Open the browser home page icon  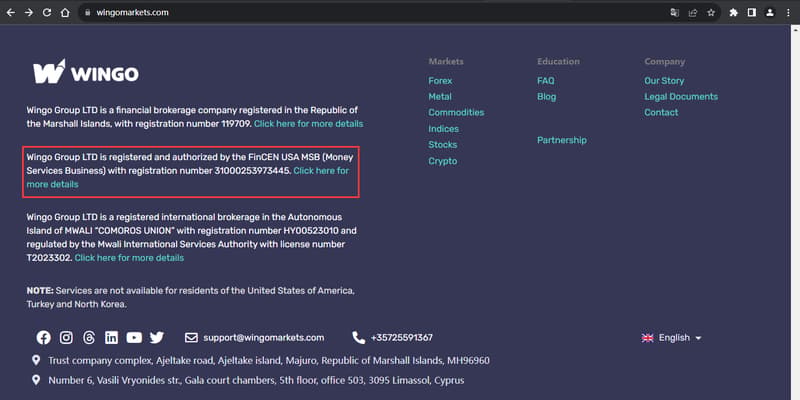[x=65, y=13]
